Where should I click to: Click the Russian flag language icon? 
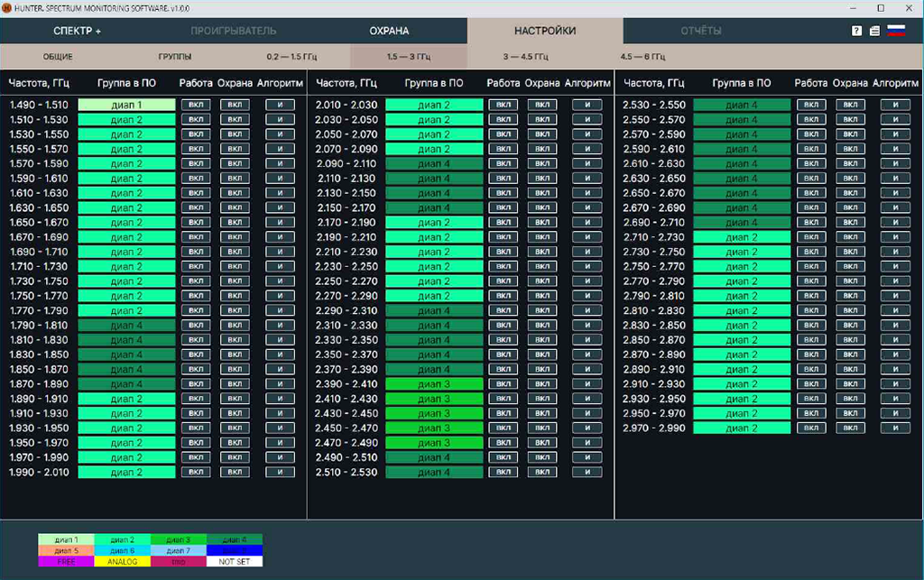point(896,31)
